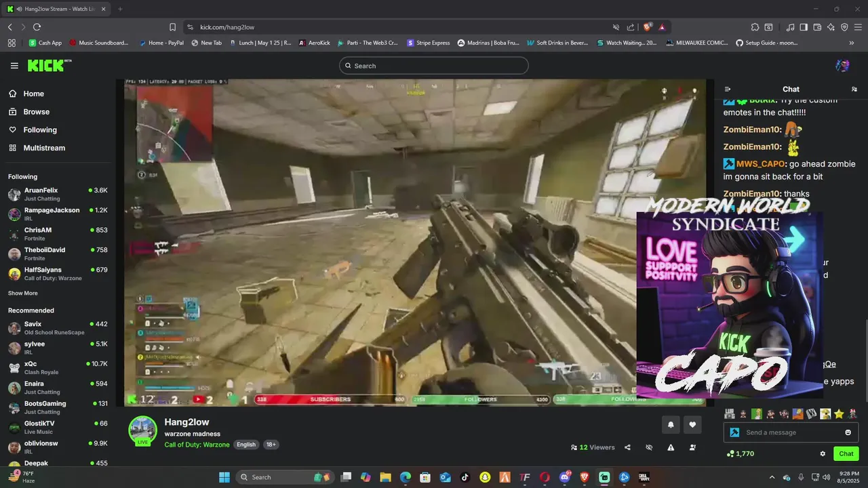
Task: Open the Call of Duty: Warzone category link
Action: [197, 445]
